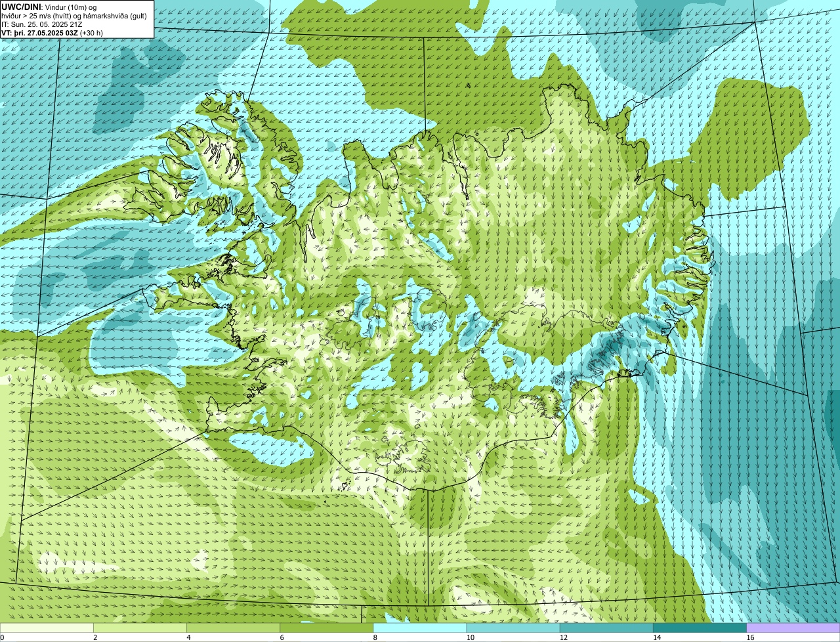
Task: Click the legend scale label "2"
Action: coord(95,637)
